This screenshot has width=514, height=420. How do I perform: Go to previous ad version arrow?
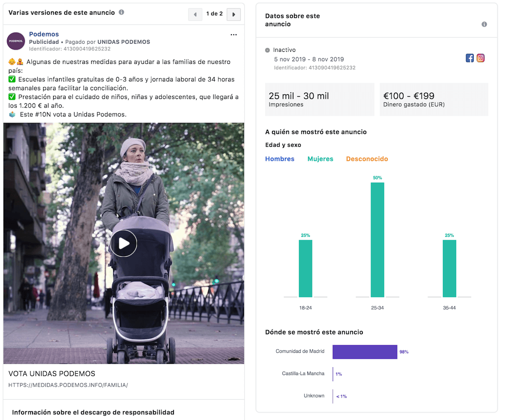(195, 14)
